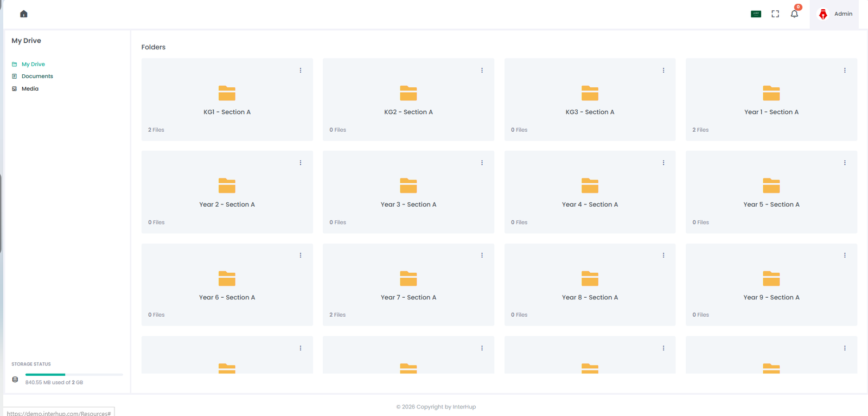
Task: Open options menu for Year 7 - Section A
Action: pyautogui.click(x=482, y=255)
